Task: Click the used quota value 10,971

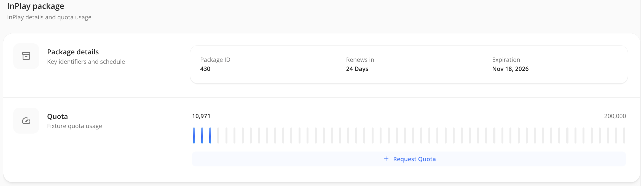Action: (201, 116)
